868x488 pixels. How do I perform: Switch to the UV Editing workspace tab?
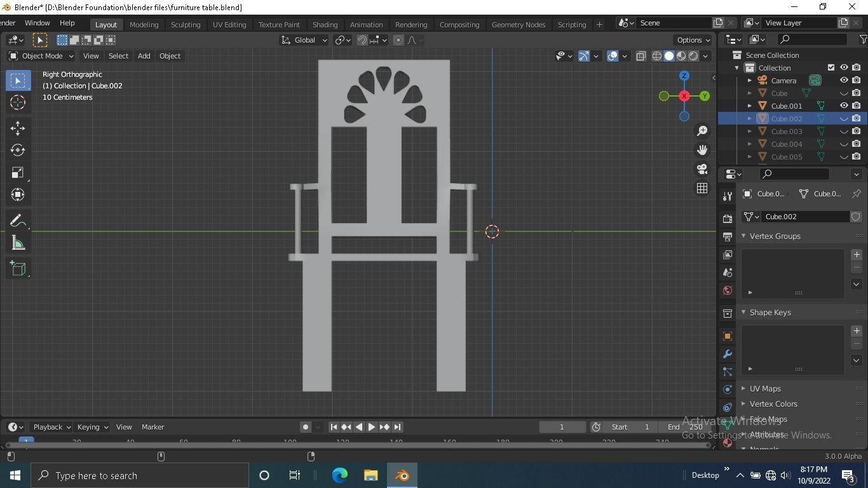coord(229,24)
